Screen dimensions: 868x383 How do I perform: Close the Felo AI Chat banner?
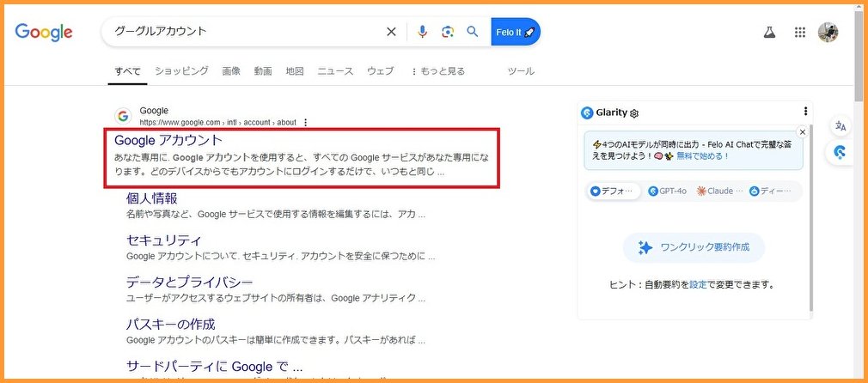click(x=802, y=131)
